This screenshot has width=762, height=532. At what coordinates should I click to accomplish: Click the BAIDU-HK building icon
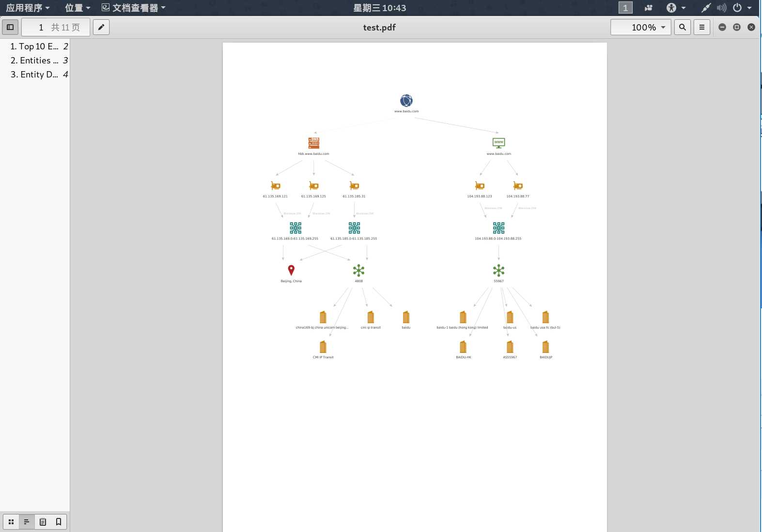click(x=463, y=347)
